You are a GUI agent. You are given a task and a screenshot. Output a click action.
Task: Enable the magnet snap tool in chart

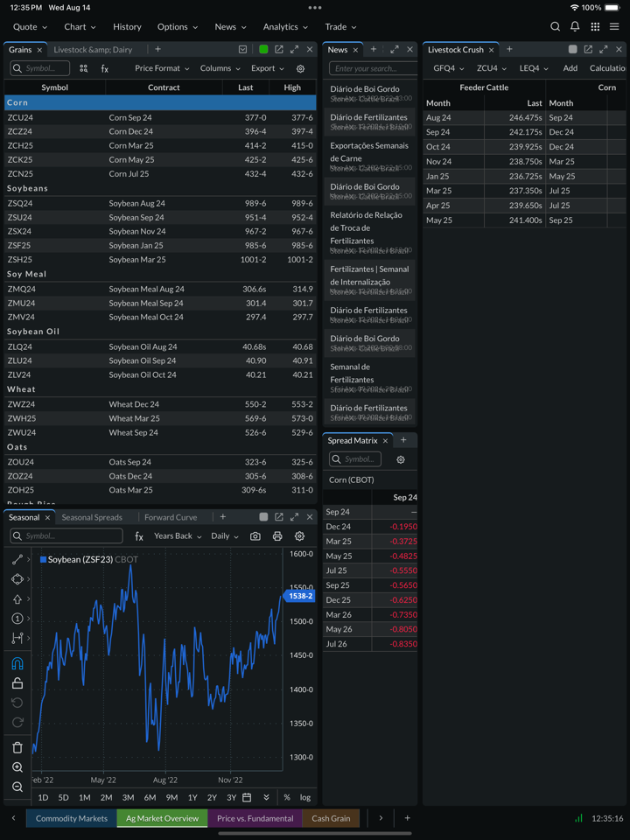17,663
